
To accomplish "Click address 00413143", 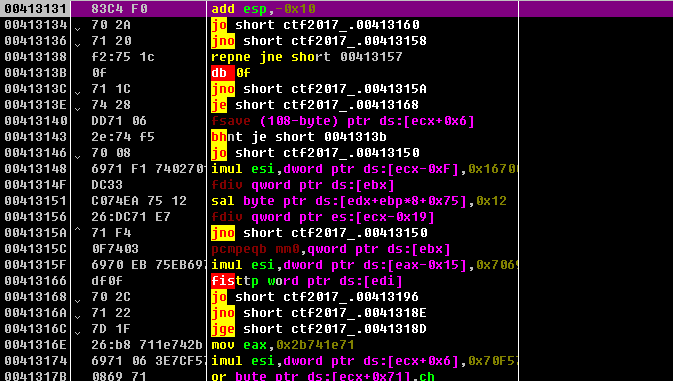I will pyautogui.click(x=36, y=137).
